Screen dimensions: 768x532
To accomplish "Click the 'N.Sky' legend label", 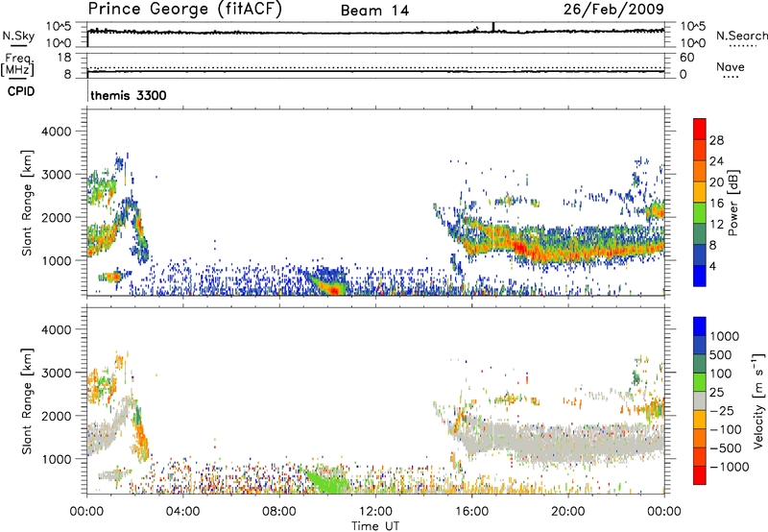I will (18, 36).
